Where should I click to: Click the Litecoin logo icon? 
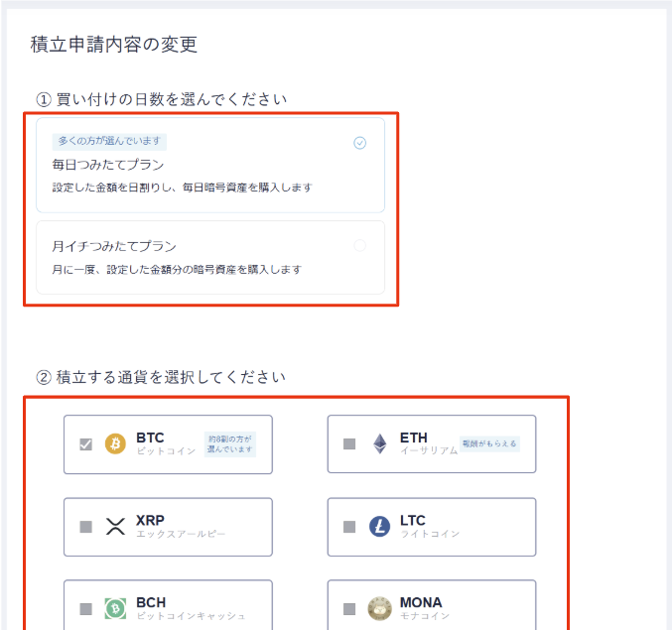coord(380,527)
